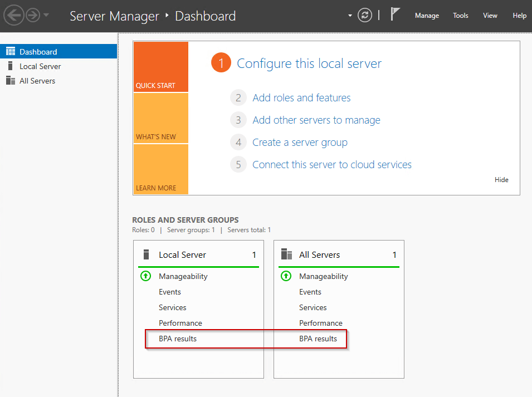This screenshot has height=397, width=532.
Task: Click Local Server green manageability status icon
Action: click(x=145, y=276)
